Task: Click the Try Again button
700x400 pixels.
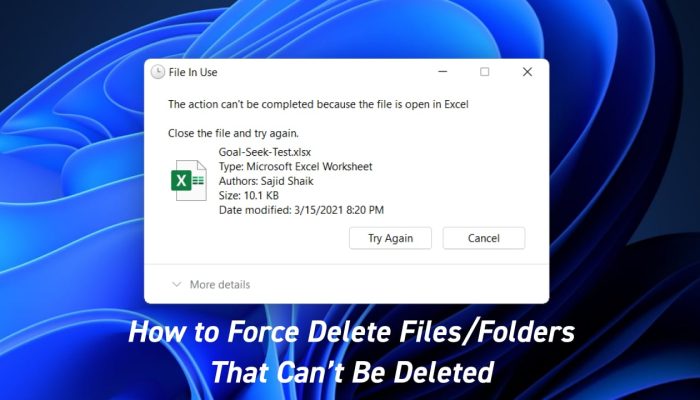Action: (x=390, y=238)
